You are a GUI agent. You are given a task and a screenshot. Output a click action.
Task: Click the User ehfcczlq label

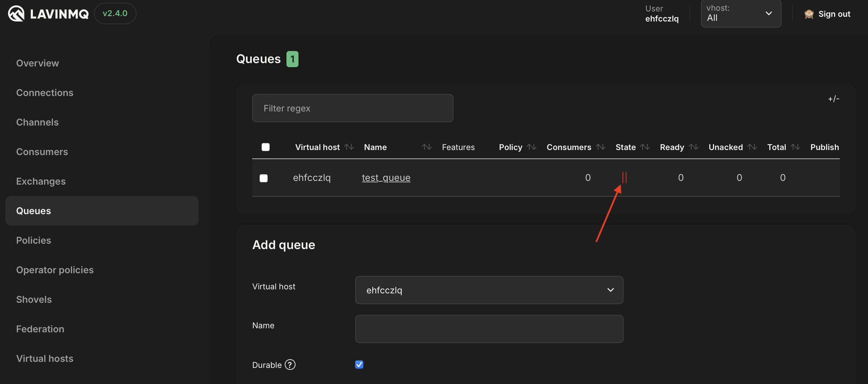662,13
